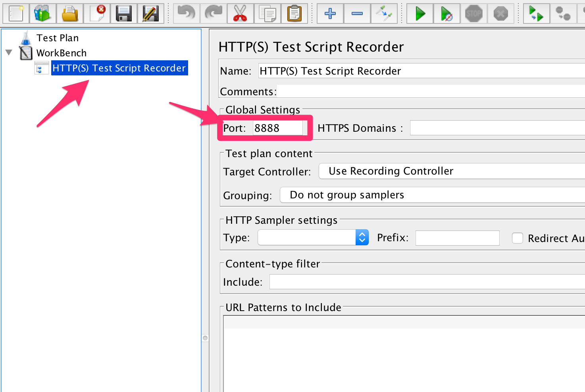The height and width of the screenshot is (392, 585).
Task: Open the Grouping dropdown
Action: [x=433, y=195]
